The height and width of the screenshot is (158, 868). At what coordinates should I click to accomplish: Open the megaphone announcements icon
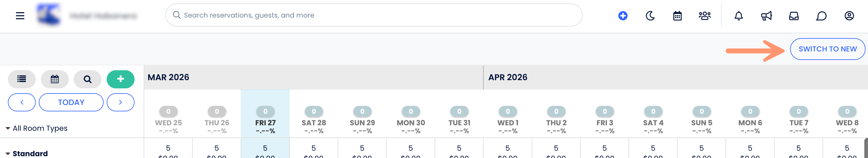[766, 16]
